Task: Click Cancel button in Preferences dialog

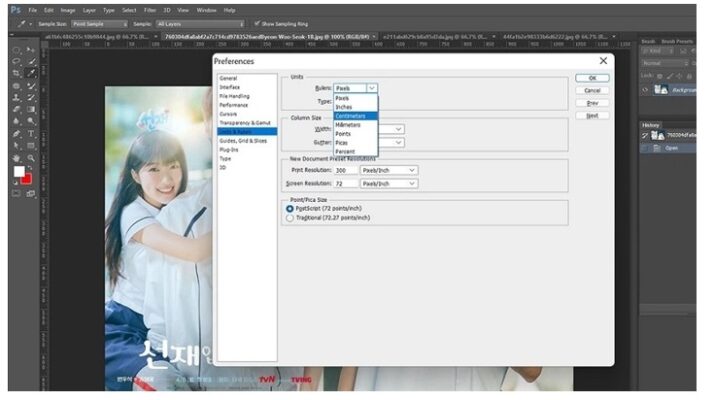Action: click(592, 90)
